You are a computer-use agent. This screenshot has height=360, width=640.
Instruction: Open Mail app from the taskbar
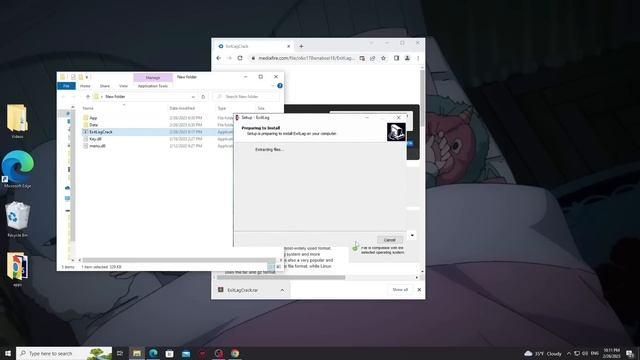coord(186,353)
